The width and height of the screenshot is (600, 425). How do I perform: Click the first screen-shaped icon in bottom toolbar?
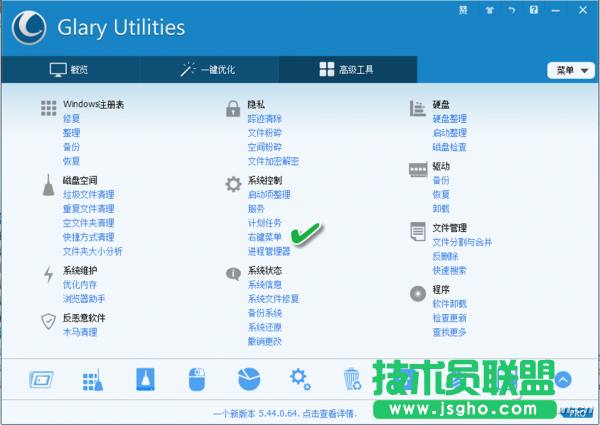(39, 380)
